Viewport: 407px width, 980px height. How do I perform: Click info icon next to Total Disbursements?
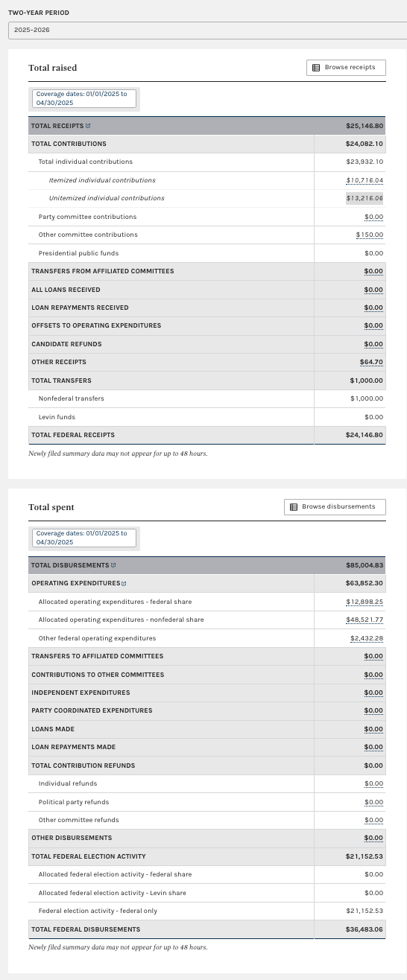pos(113,565)
